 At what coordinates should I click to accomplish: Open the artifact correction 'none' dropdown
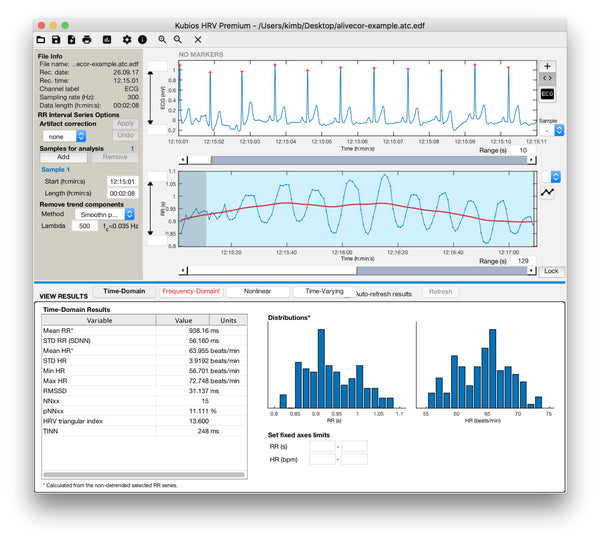pos(64,136)
